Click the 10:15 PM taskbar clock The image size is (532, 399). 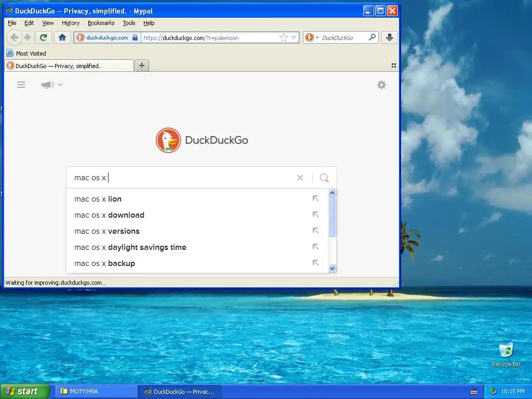click(513, 391)
